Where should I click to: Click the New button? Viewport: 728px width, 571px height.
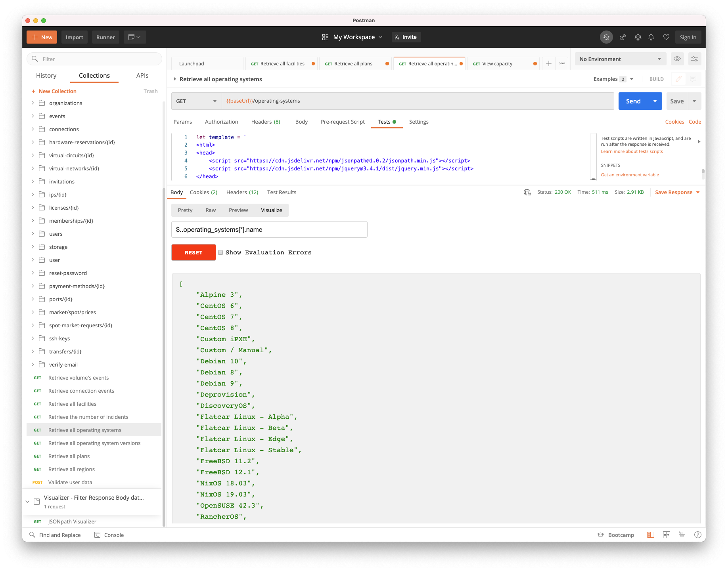pos(42,37)
